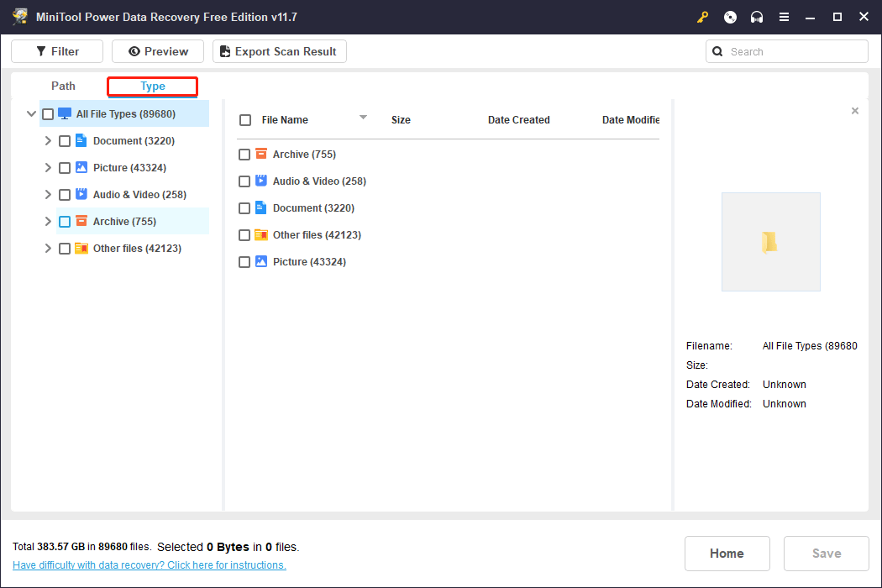
Task: Click the Save button
Action: tap(827, 553)
